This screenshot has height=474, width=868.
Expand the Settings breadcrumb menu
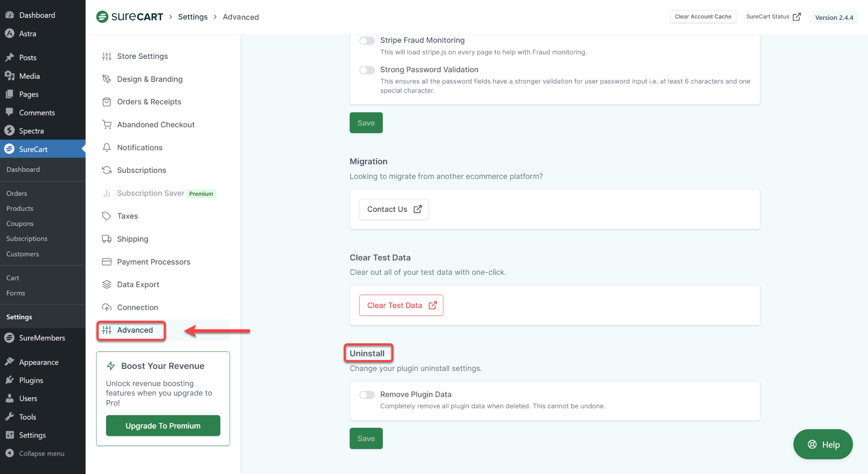point(193,17)
